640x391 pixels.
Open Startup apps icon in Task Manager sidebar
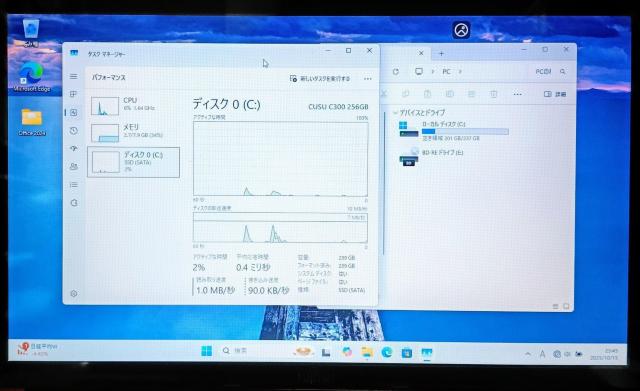pyautogui.click(x=73, y=149)
